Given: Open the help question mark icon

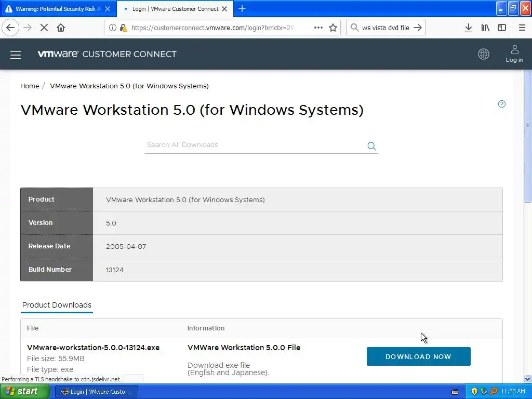Looking at the screenshot, I should 502,104.
